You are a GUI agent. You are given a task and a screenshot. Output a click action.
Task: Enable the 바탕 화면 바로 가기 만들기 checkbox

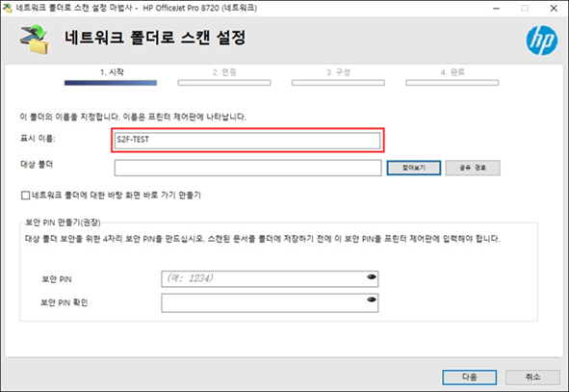(x=25, y=196)
